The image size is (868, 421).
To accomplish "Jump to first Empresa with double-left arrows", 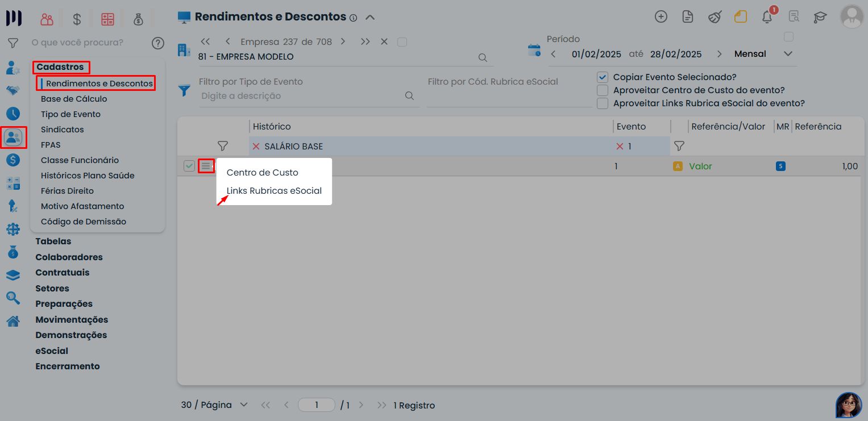I will (205, 41).
